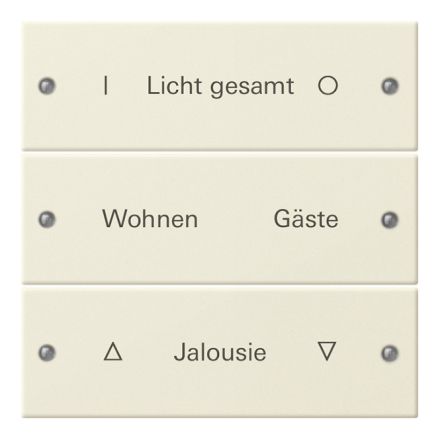Click the LED right of Gäste
Image resolution: width=440 pixels, height=440 pixels.
[390, 220]
